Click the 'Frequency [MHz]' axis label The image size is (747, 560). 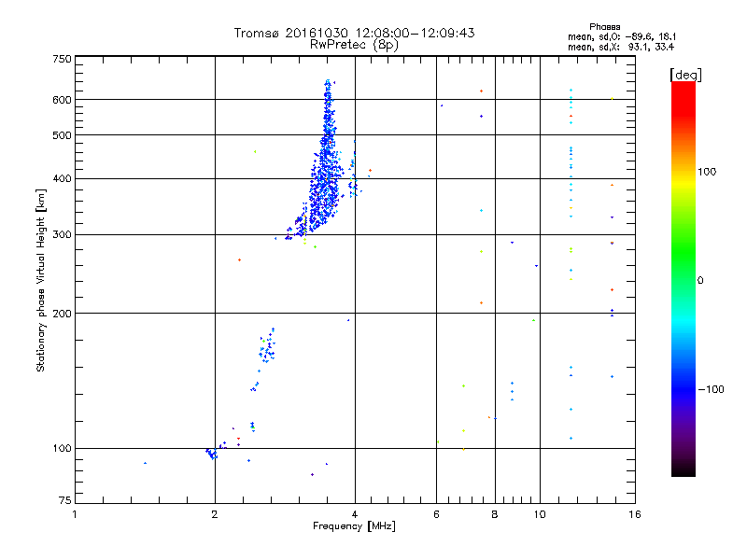click(354, 526)
